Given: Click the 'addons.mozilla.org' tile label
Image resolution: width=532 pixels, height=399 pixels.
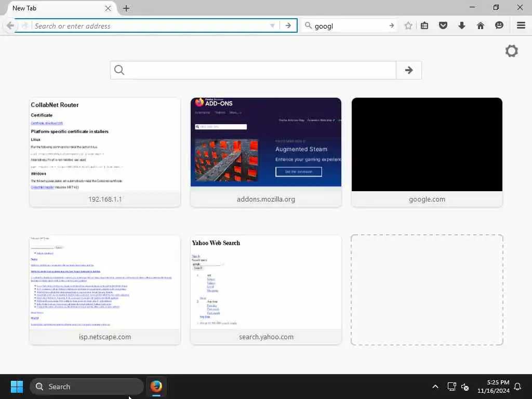Looking at the screenshot, I should point(266,199).
